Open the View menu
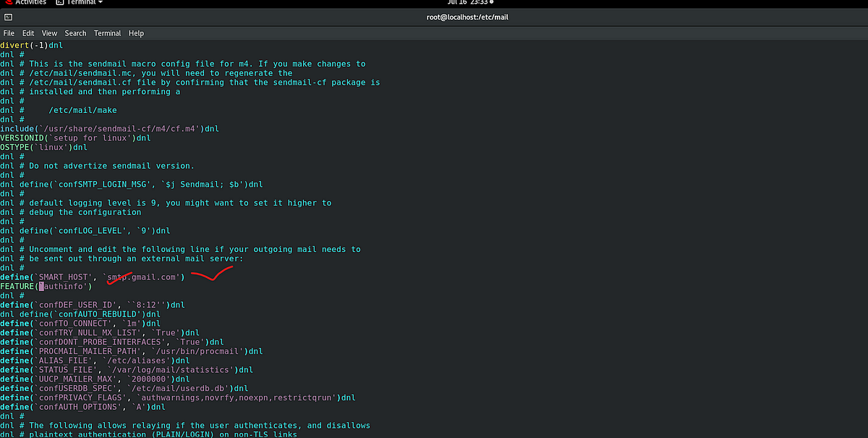This screenshot has height=438, width=868. pos(49,33)
